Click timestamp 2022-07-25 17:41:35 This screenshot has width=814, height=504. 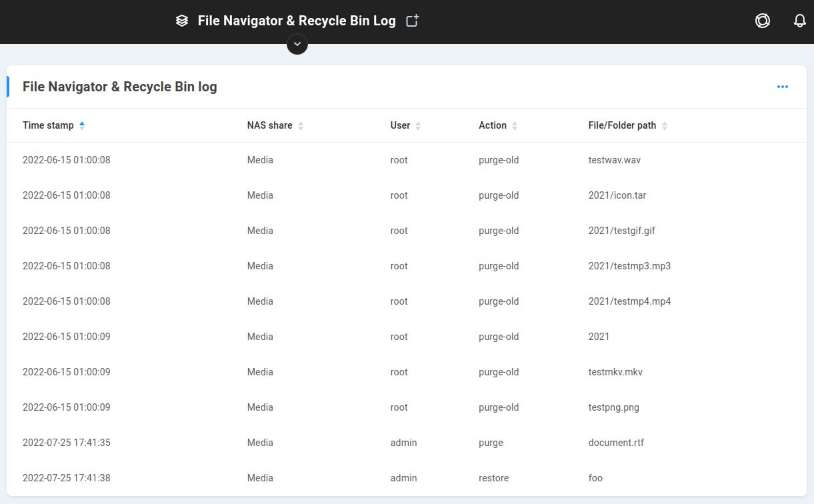(67, 443)
